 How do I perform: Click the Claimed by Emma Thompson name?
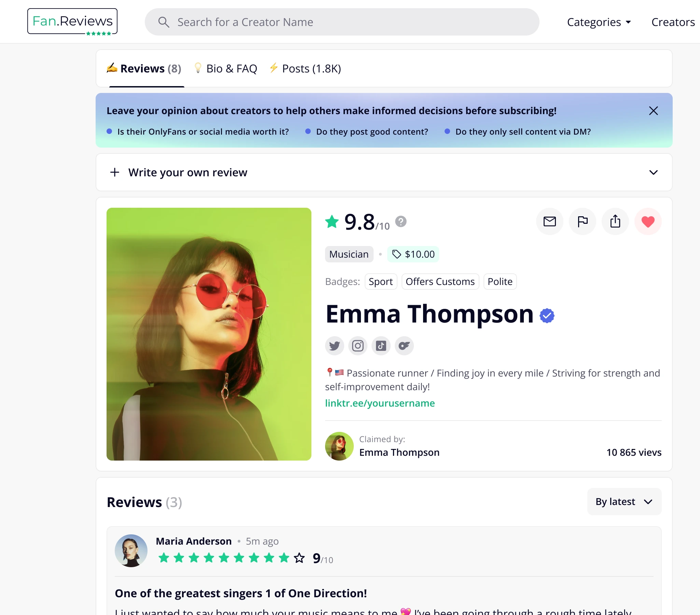tap(399, 452)
